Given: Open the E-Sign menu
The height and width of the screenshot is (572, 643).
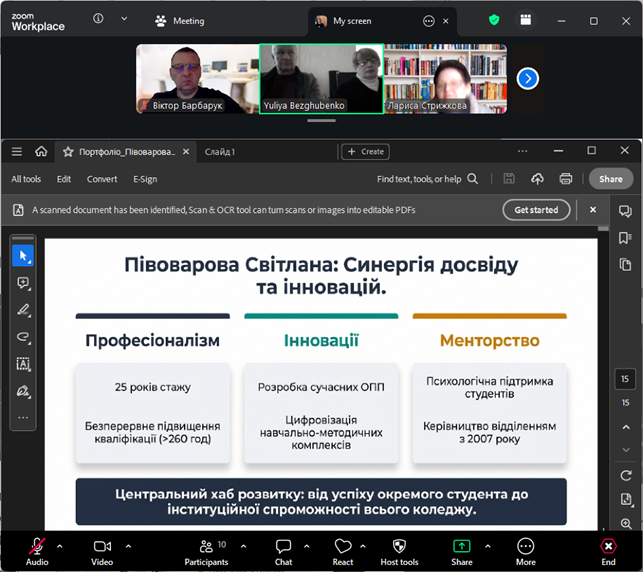Looking at the screenshot, I should [x=145, y=179].
